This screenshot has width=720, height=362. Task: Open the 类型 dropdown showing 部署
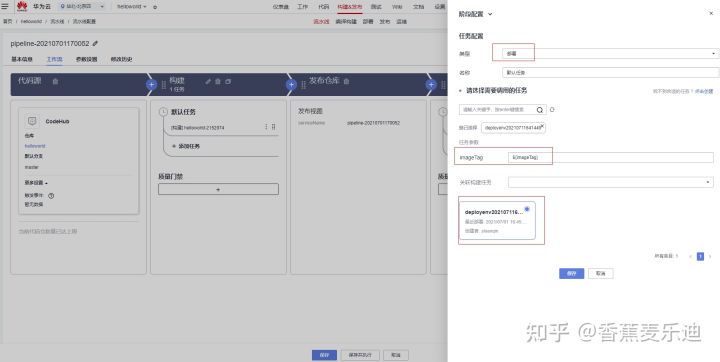pyautogui.click(x=610, y=53)
